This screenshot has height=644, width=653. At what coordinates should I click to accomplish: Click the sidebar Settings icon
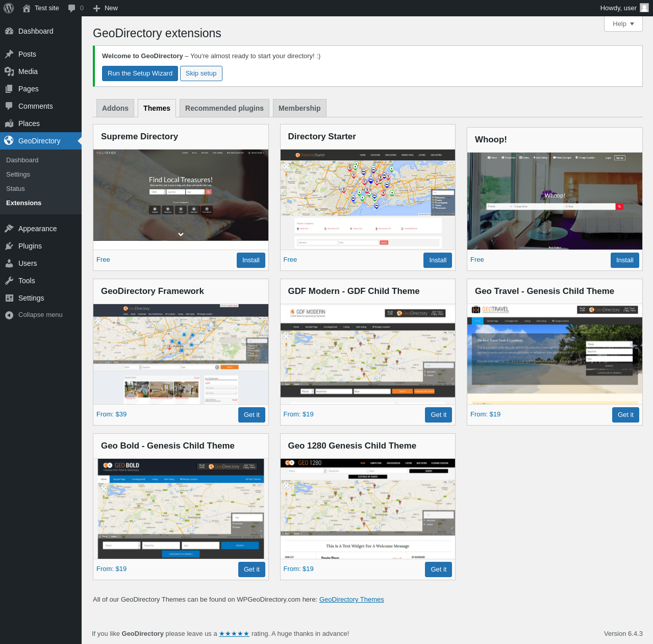(9, 298)
